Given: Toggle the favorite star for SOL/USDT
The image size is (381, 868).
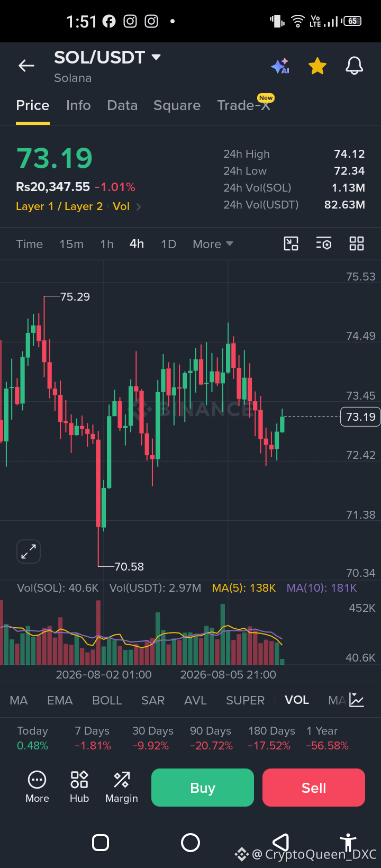Looking at the screenshot, I should (317, 66).
